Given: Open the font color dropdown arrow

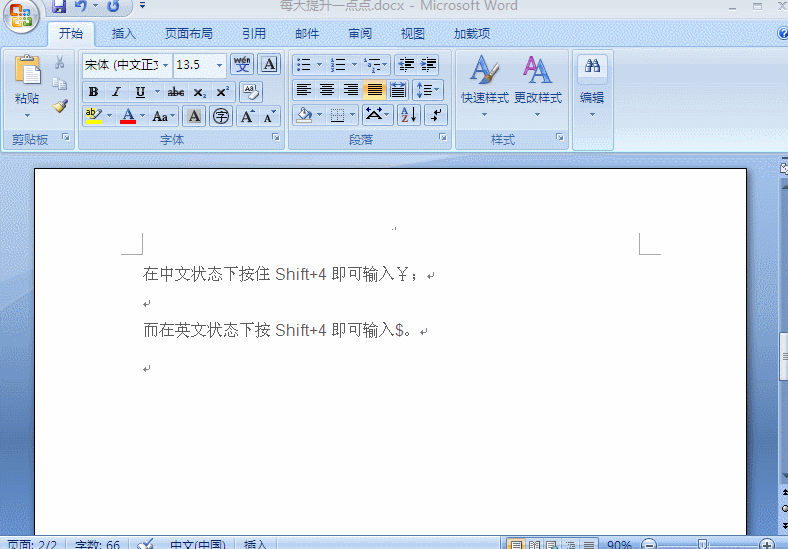Looking at the screenshot, I should 143,116.
